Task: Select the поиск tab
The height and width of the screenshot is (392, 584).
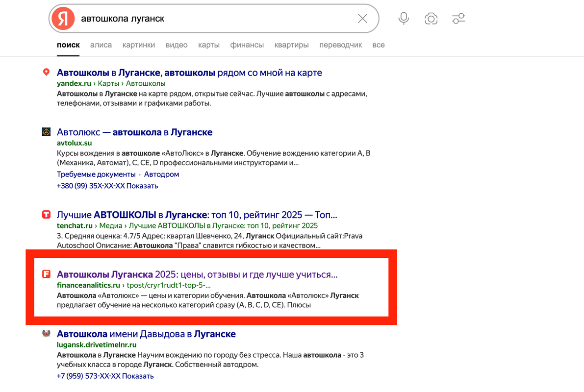Action: [x=68, y=45]
